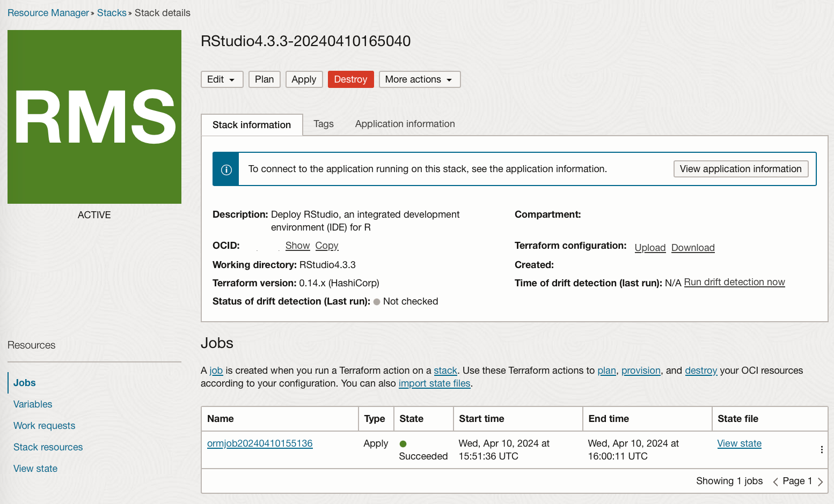834x504 pixels.
Task: Click the 'Showing 1 jobs' text
Action: [729, 481]
